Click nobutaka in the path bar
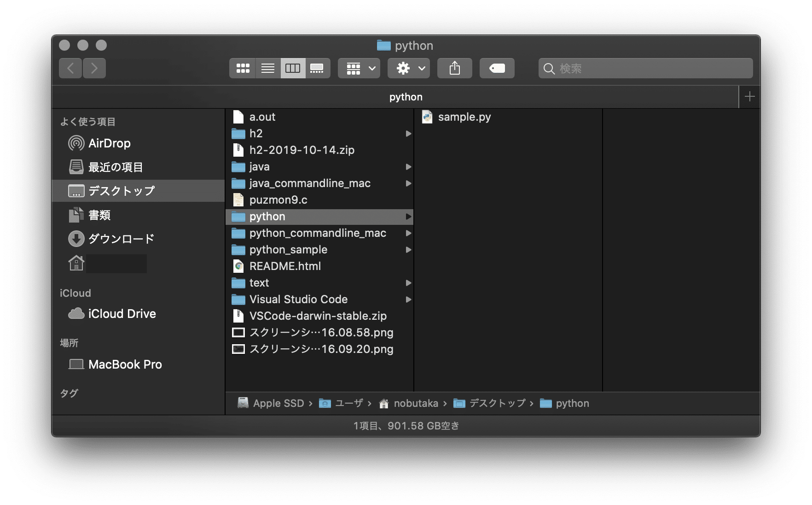 [415, 404]
